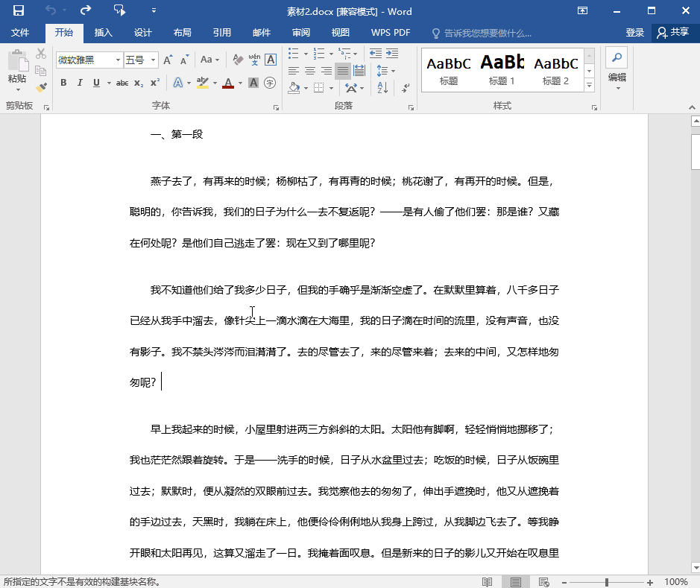Apply strikethrough formatting
This screenshot has height=588, width=700.
(x=122, y=83)
